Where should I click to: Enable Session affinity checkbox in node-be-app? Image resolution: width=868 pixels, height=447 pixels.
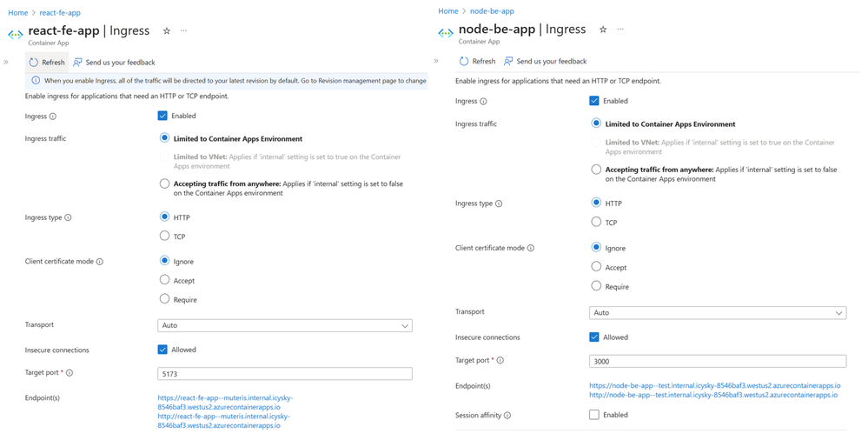594,414
